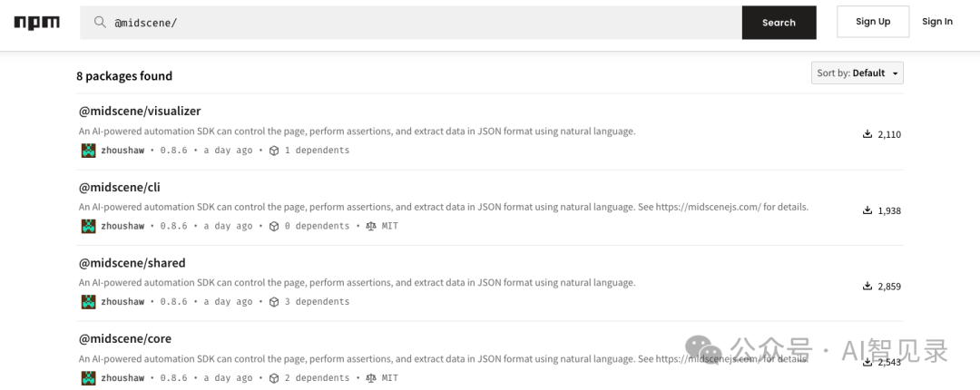
Task: Open the Sign In link
Action: 936,22
